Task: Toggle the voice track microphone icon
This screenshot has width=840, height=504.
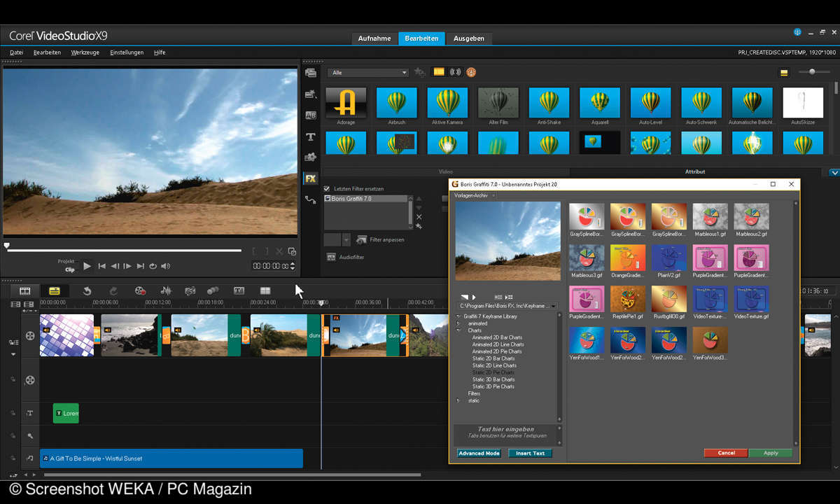Action: pos(30,435)
